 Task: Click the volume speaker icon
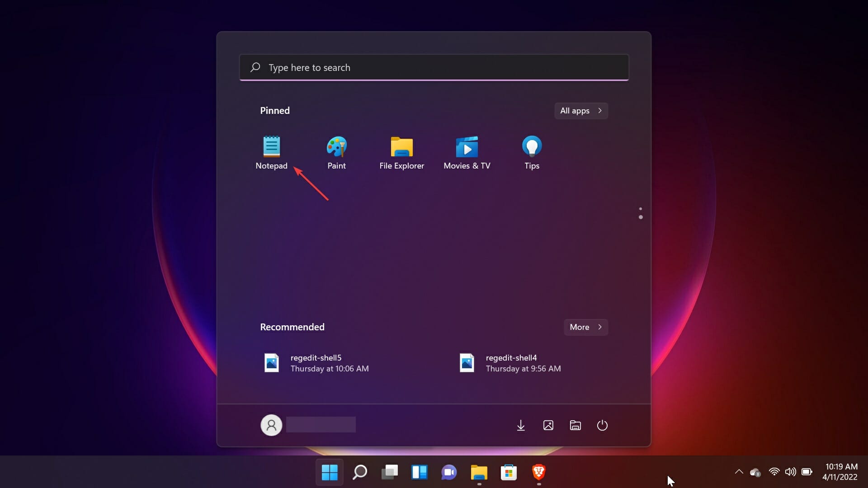pos(790,472)
